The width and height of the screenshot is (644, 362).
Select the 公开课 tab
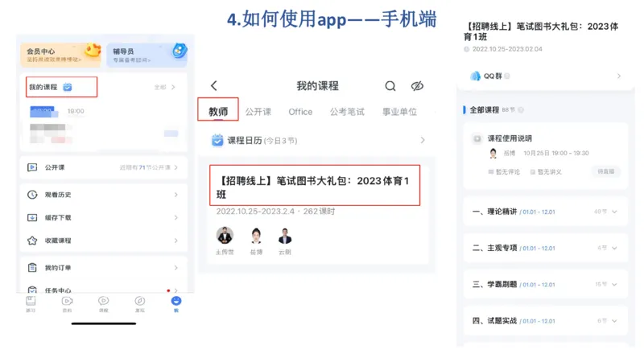coord(258,112)
